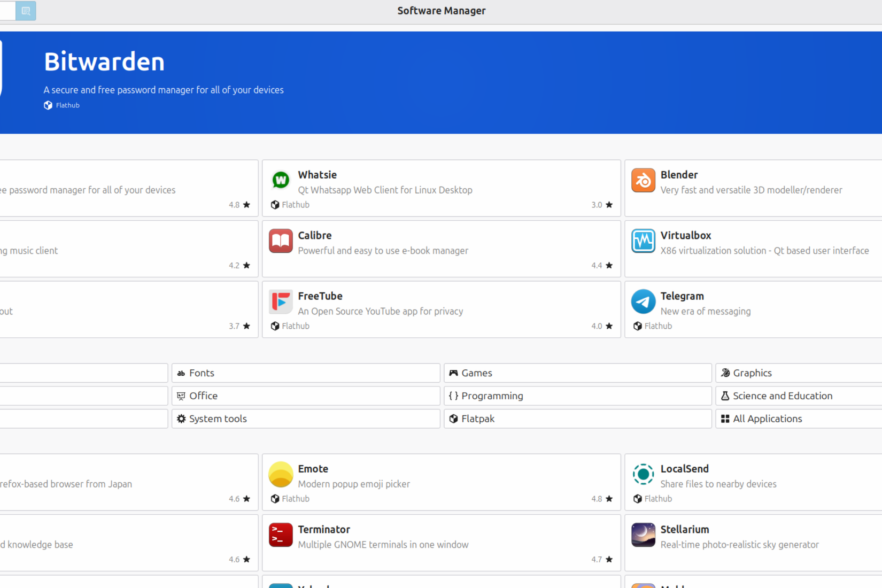Click the Calibre title text
Image resolution: width=882 pixels, height=588 pixels.
click(315, 235)
